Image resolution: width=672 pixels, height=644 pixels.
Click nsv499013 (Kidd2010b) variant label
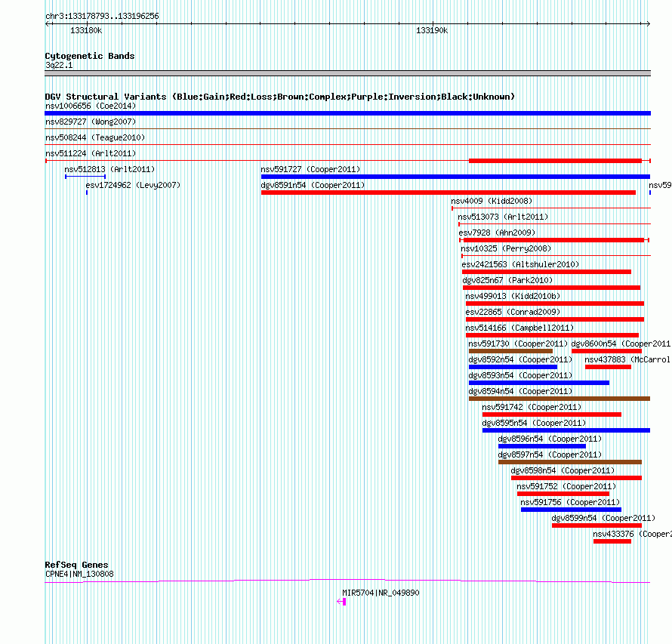513,296
